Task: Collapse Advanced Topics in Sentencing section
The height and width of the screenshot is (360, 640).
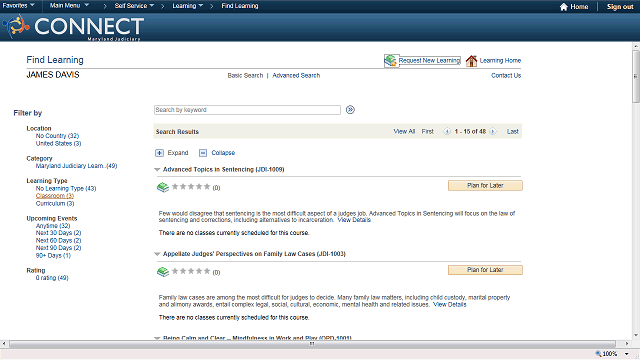Action: (x=157, y=169)
